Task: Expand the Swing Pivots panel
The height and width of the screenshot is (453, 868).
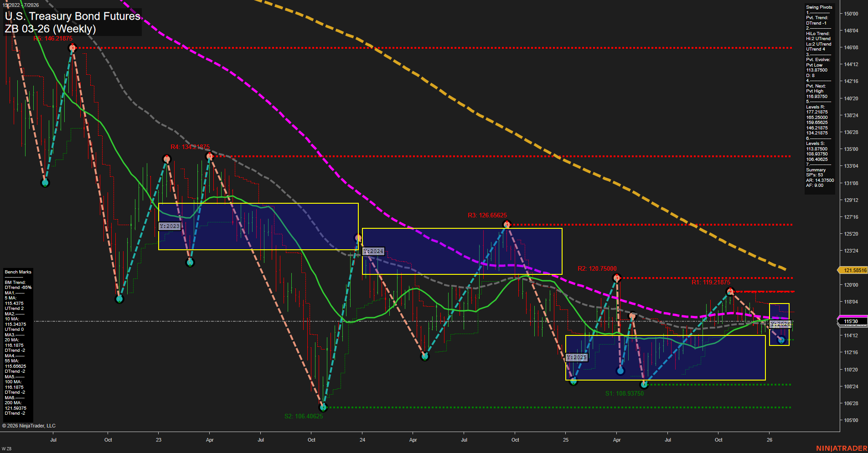Action: [819, 7]
